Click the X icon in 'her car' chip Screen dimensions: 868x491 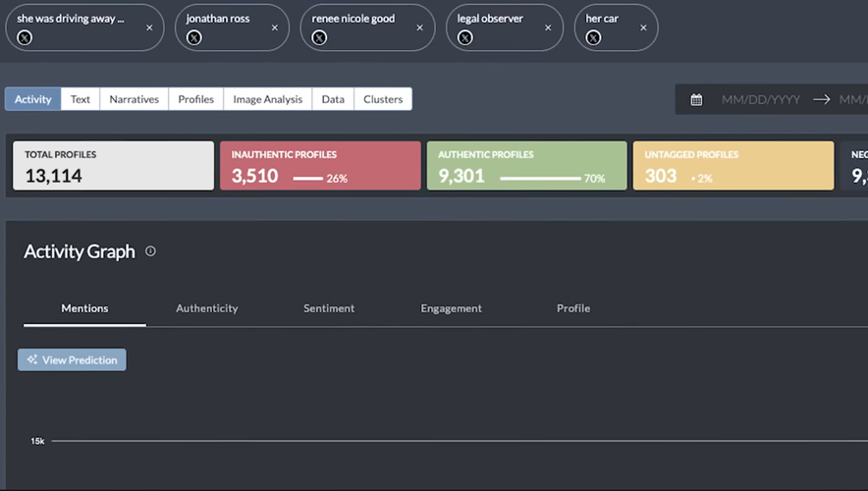point(593,37)
